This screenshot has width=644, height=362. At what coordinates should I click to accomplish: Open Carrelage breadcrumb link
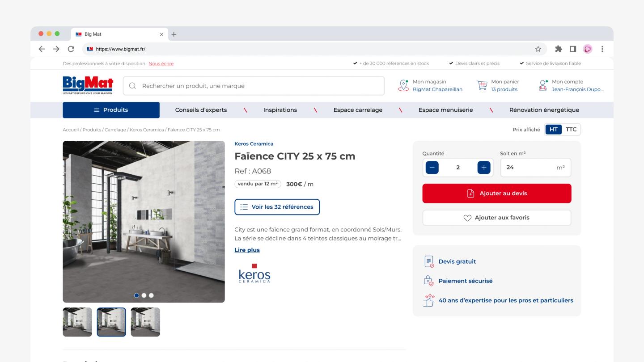pyautogui.click(x=115, y=130)
